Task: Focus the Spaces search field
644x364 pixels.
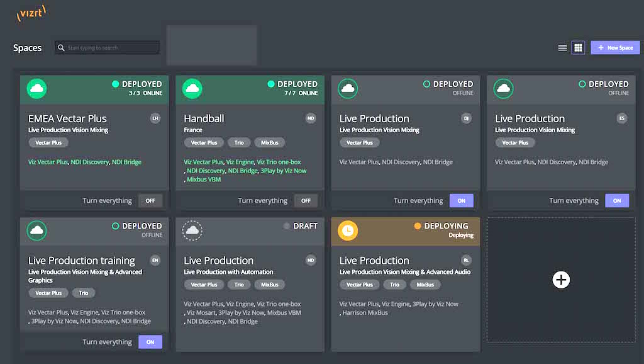Action: [x=107, y=48]
